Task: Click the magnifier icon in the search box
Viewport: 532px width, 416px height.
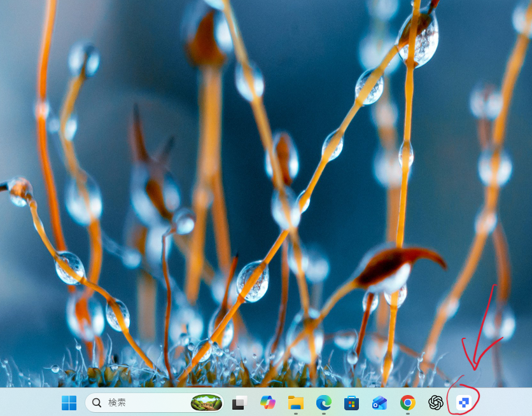Action: [x=97, y=403]
